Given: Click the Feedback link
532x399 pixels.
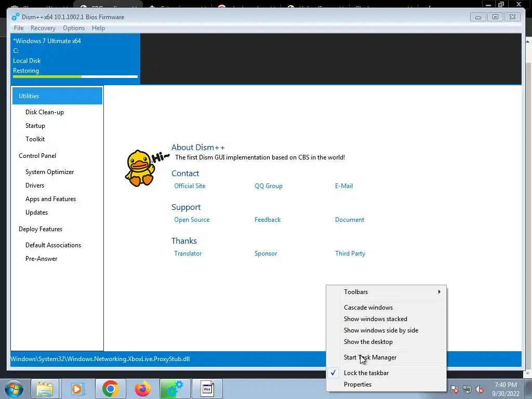Looking at the screenshot, I should pyautogui.click(x=268, y=220).
